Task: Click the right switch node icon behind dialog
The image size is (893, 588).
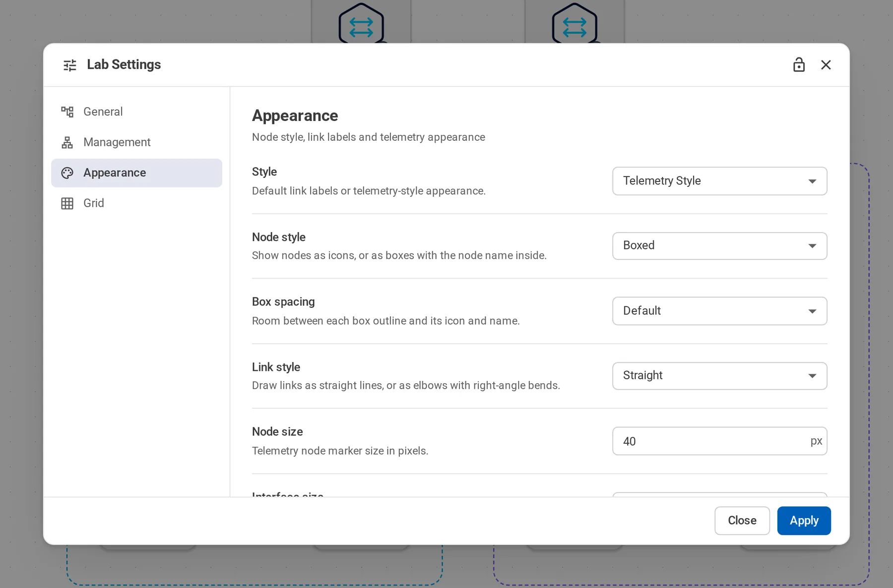Action: point(574,23)
